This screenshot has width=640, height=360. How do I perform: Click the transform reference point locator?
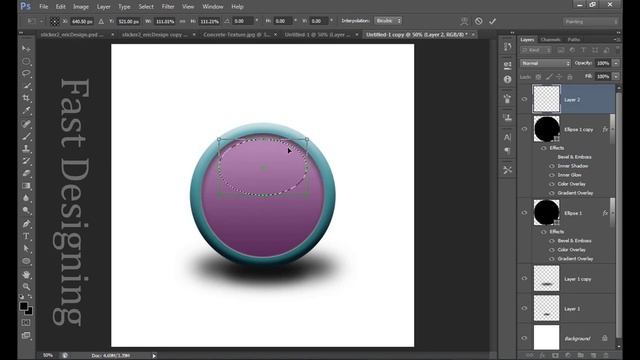point(54,21)
